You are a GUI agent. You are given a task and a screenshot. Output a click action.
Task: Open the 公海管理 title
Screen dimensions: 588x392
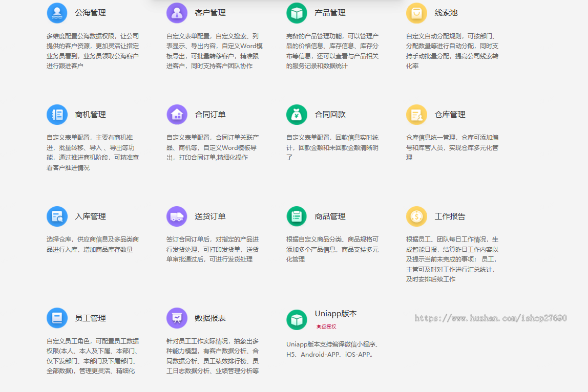pos(90,13)
